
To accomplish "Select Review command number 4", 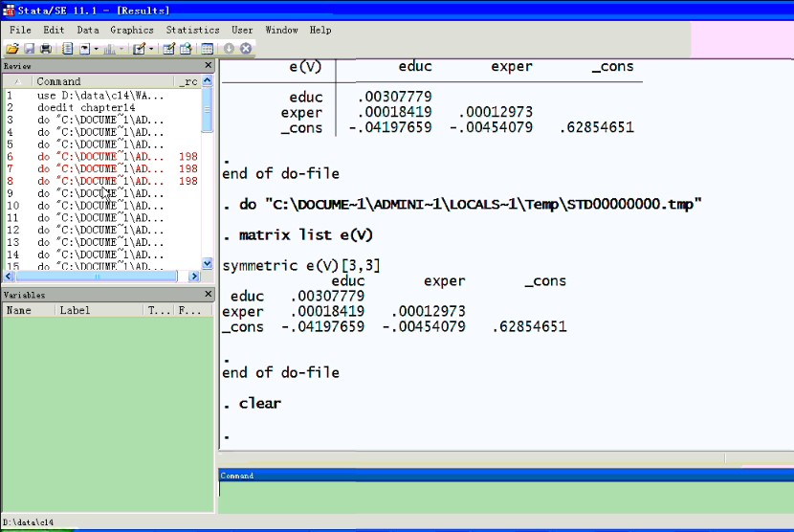I will [101, 132].
